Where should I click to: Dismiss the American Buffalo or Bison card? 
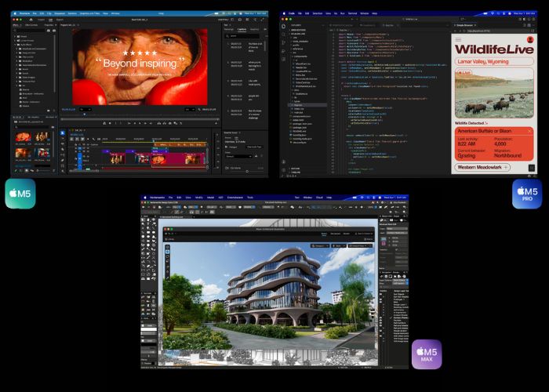pos(529,131)
